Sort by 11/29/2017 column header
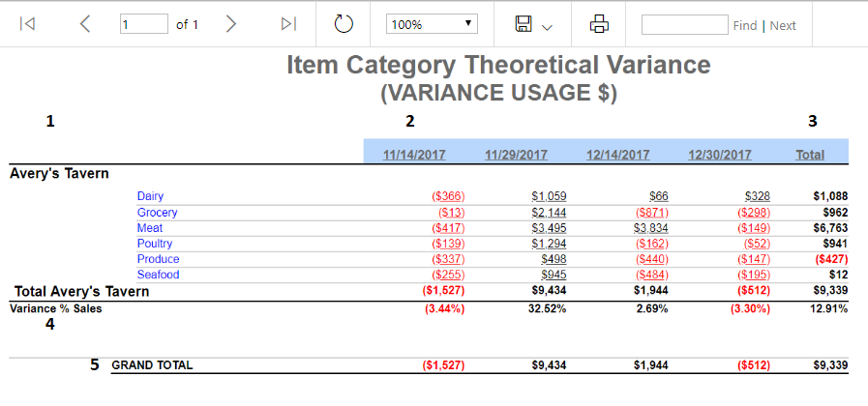This screenshot has height=406, width=868. point(516,155)
